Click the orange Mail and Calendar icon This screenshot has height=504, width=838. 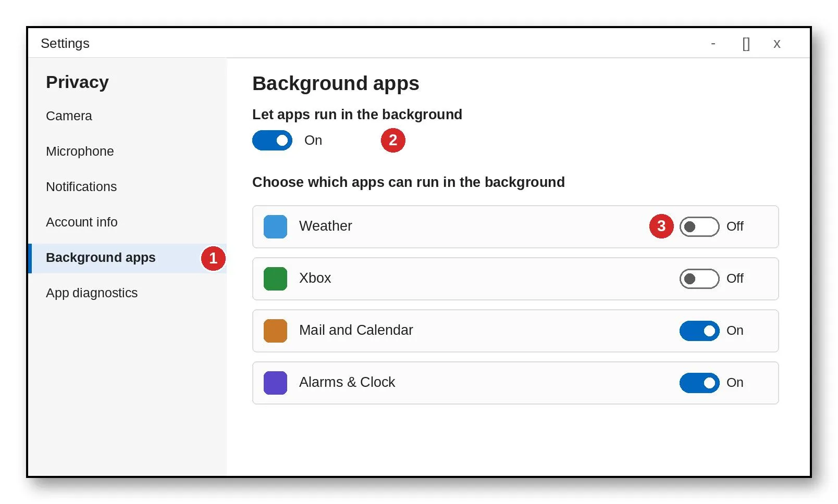(275, 331)
